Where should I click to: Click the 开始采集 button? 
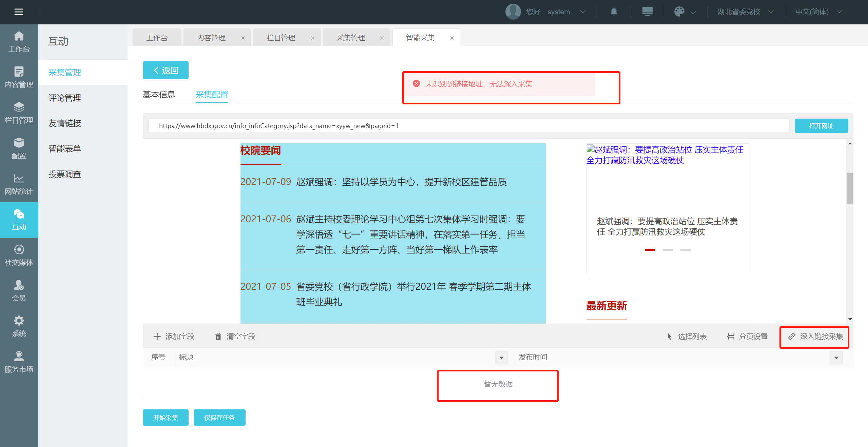(x=166, y=418)
